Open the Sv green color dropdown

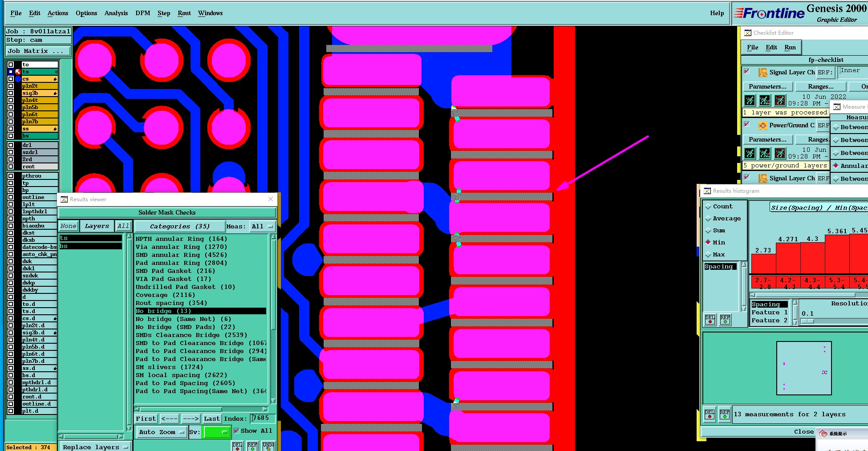[216, 432]
